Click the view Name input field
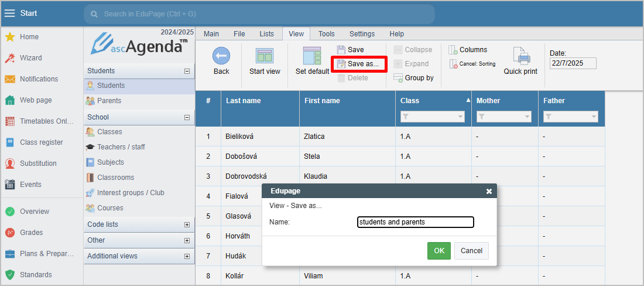Screen dimensions: 644x286 pyautogui.click(x=416, y=222)
